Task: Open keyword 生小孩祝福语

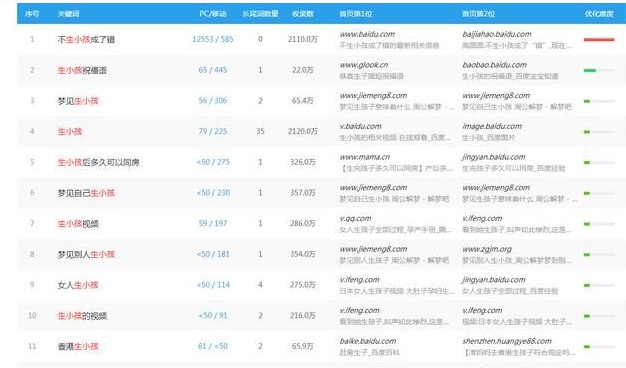Action: [x=82, y=70]
